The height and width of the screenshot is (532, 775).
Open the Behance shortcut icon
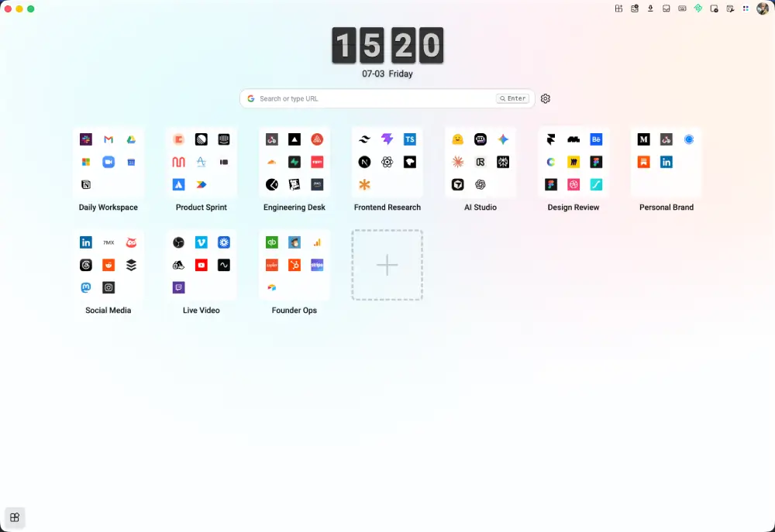[596, 140]
